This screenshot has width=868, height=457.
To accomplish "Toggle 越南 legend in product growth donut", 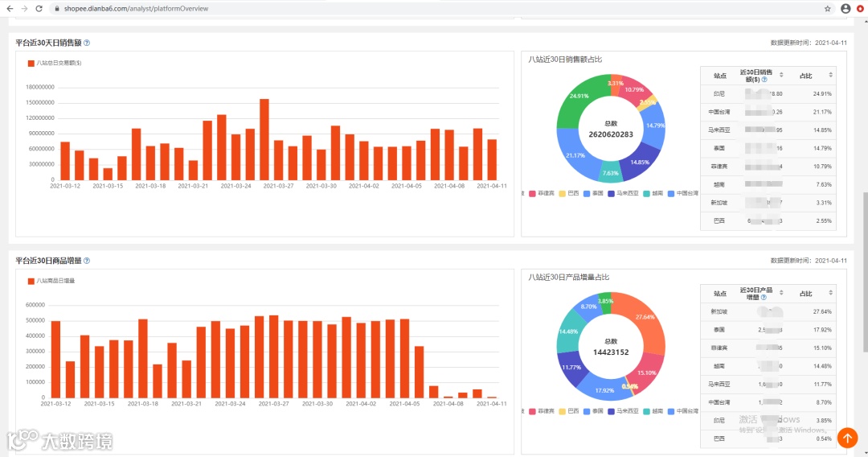I will click(x=653, y=411).
